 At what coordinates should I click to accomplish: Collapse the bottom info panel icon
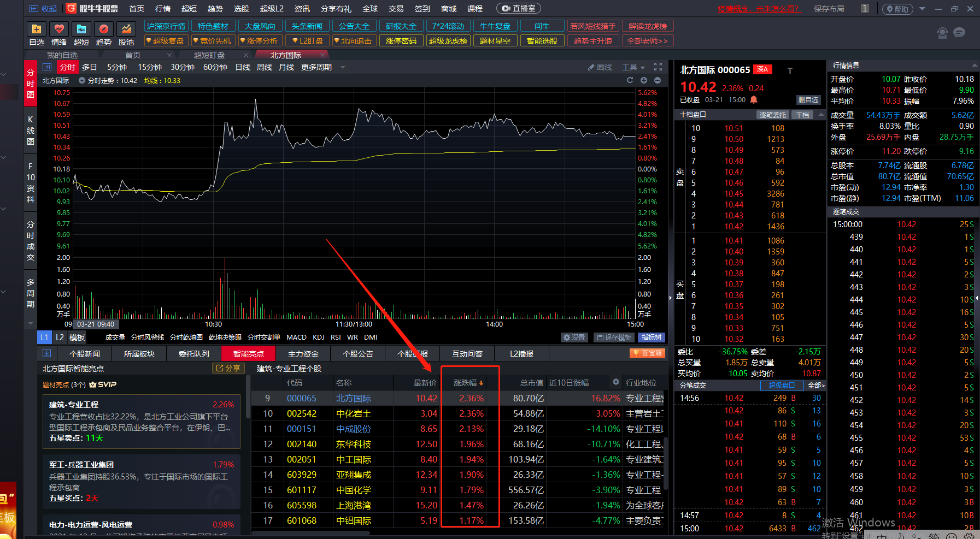(x=46, y=353)
